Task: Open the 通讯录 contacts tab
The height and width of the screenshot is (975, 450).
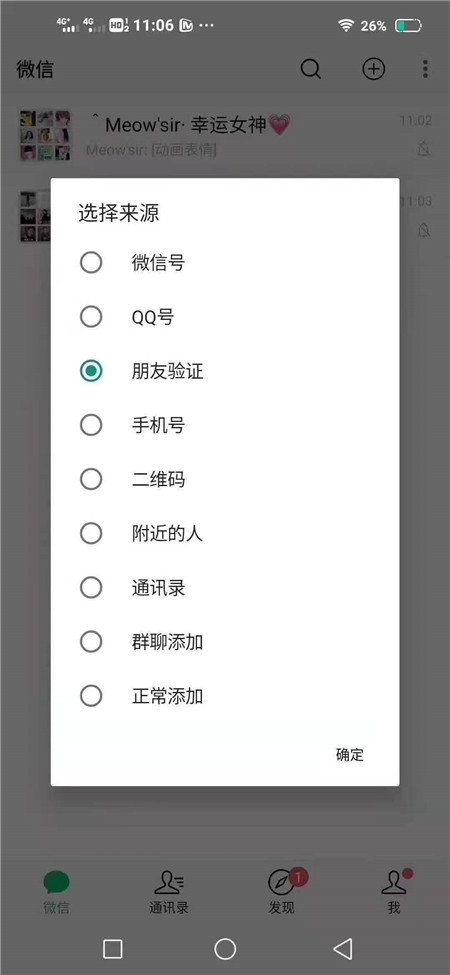Action: point(168,892)
